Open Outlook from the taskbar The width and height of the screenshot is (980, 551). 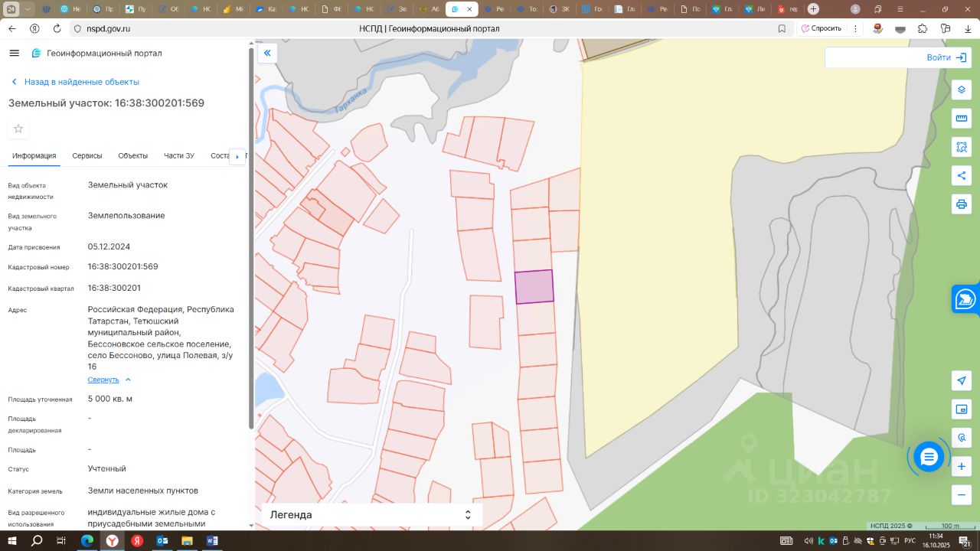point(162,541)
